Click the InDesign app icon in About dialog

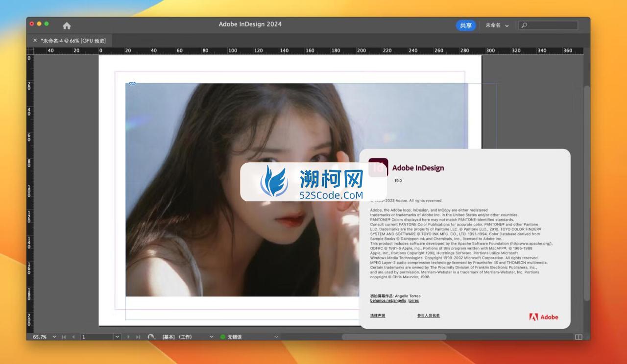click(378, 168)
